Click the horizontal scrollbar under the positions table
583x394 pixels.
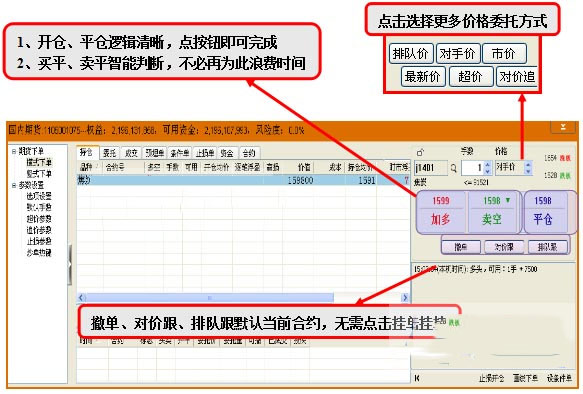tap(243, 297)
